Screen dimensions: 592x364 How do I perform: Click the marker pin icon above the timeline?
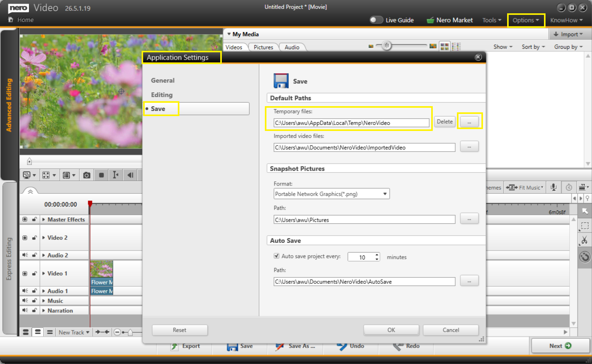[587, 198]
